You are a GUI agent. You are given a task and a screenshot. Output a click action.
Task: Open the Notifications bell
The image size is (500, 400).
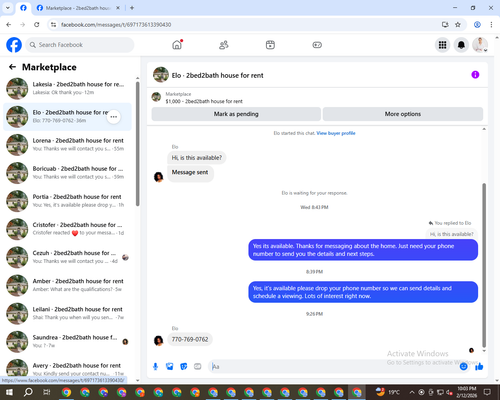pos(461,45)
